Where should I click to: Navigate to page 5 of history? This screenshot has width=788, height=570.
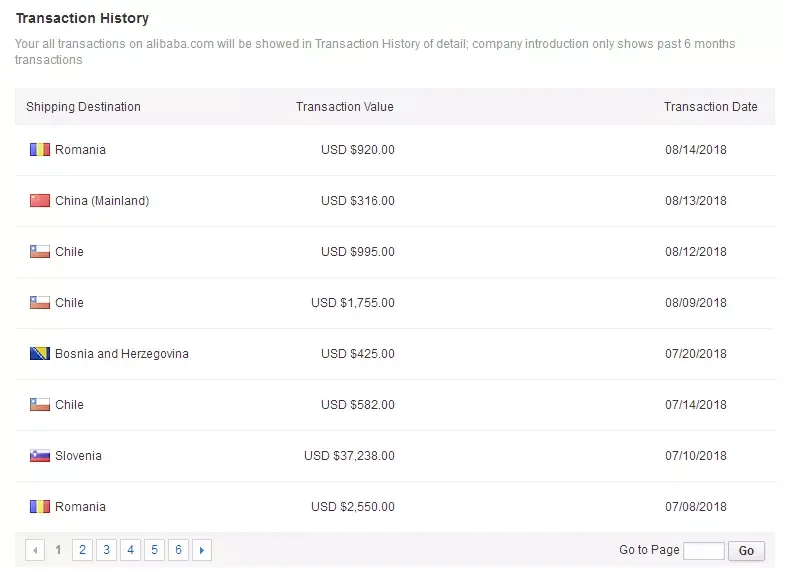click(154, 550)
